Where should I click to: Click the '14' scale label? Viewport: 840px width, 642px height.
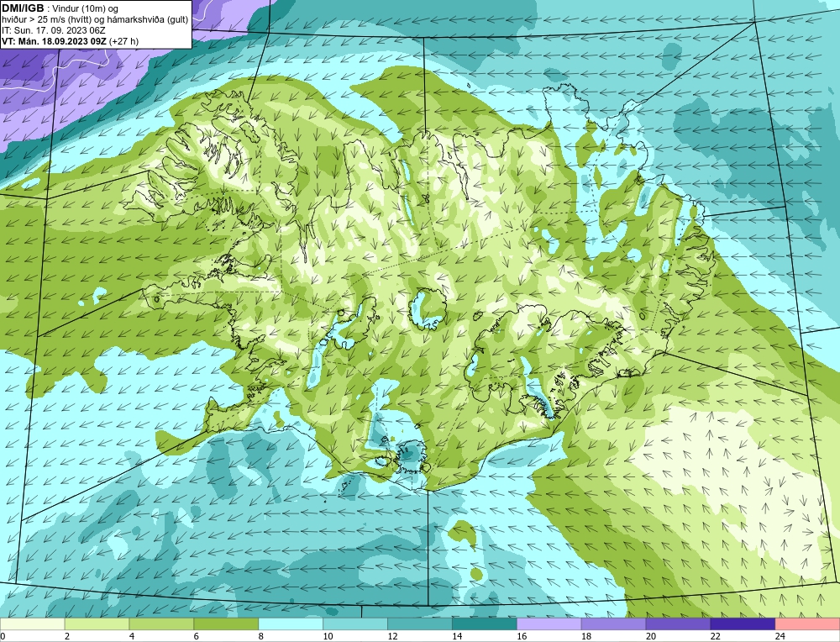point(457,636)
